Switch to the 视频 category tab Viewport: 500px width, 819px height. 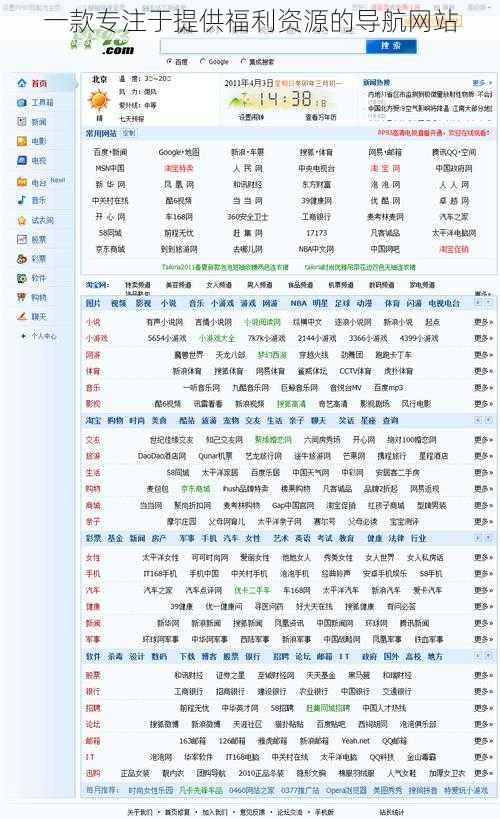(119, 303)
